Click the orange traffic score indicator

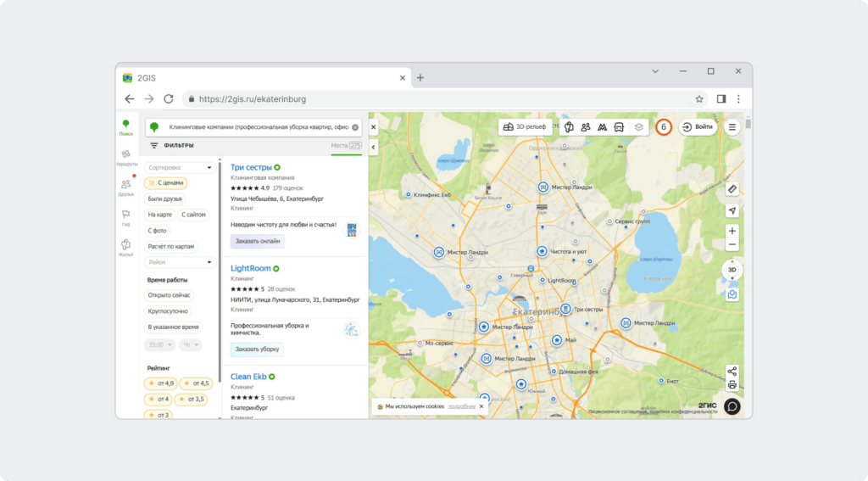pos(663,127)
